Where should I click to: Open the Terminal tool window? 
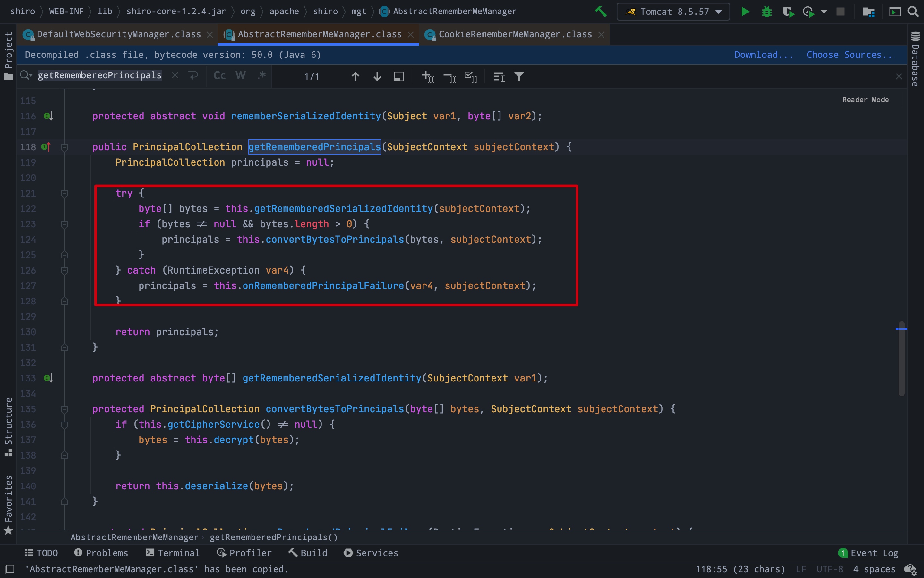coord(173,553)
